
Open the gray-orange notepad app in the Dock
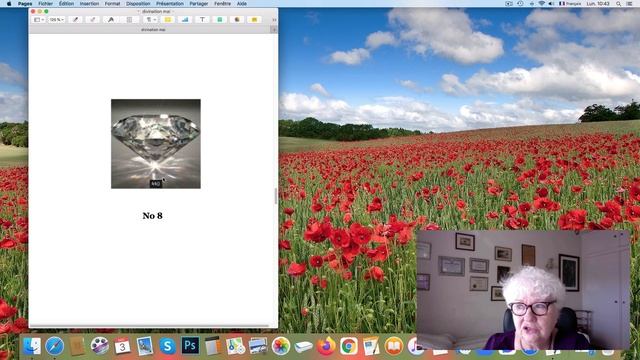click(x=213, y=346)
